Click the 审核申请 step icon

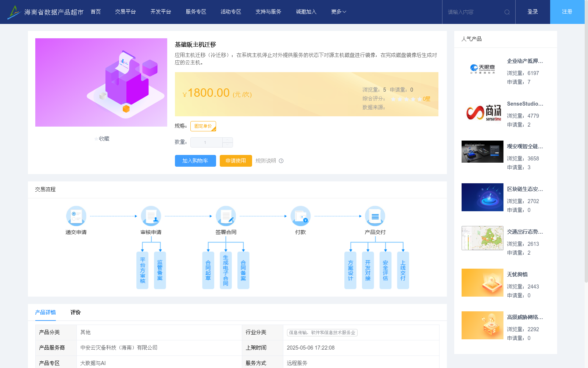point(151,216)
